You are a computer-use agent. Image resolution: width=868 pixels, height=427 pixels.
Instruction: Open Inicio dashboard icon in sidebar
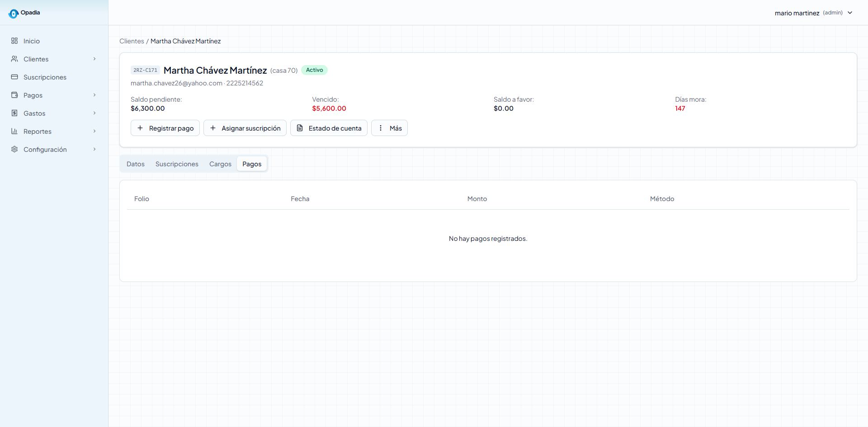(14, 41)
